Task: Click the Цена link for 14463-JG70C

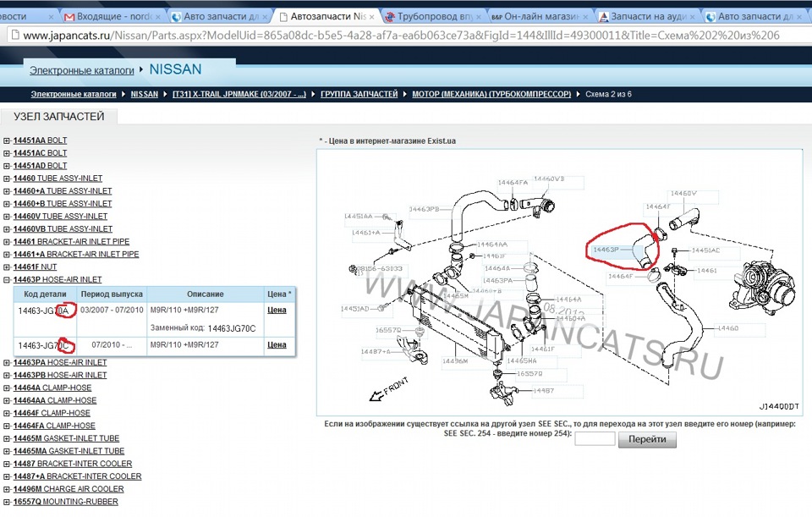Action: click(277, 344)
